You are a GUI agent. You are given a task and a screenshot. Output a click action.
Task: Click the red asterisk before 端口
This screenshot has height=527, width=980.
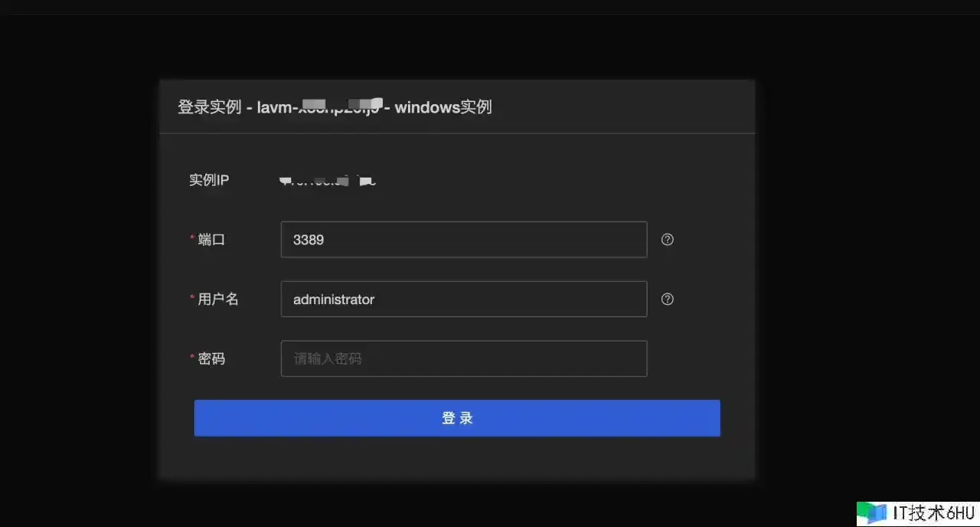192,240
